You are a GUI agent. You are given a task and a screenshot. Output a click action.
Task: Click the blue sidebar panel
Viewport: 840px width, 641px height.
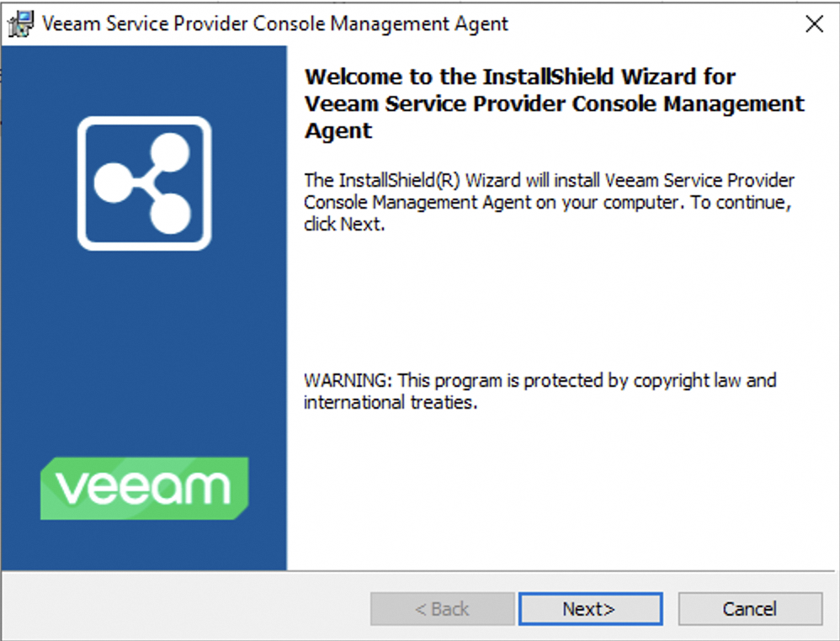pyautogui.click(x=142, y=336)
